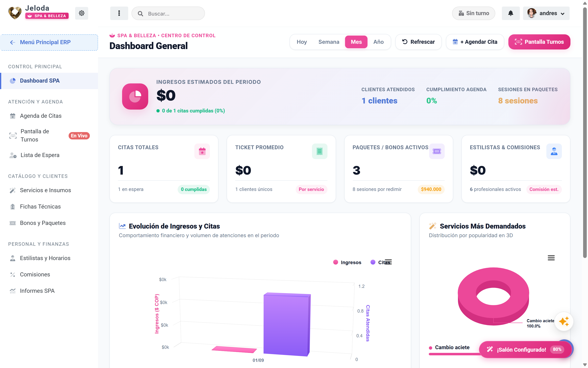Click the Servicios Más Demandados wand icon
The height and width of the screenshot is (368, 588).
[432, 226]
